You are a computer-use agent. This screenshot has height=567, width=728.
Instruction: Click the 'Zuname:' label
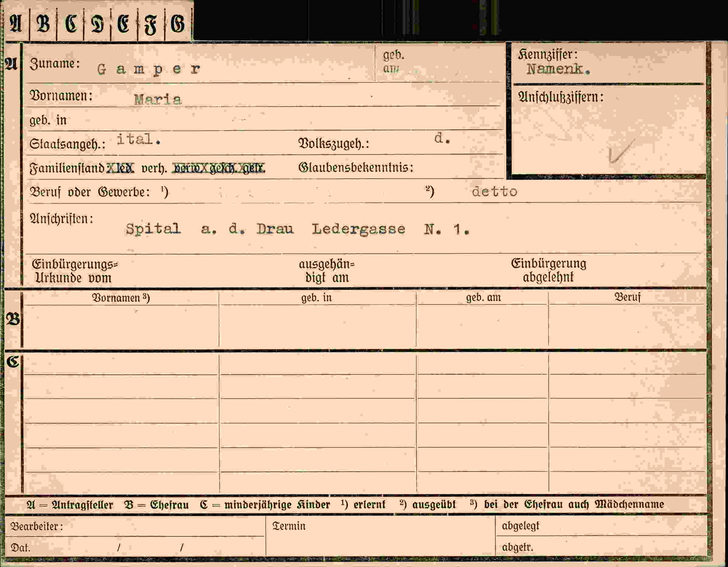click(55, 63)
